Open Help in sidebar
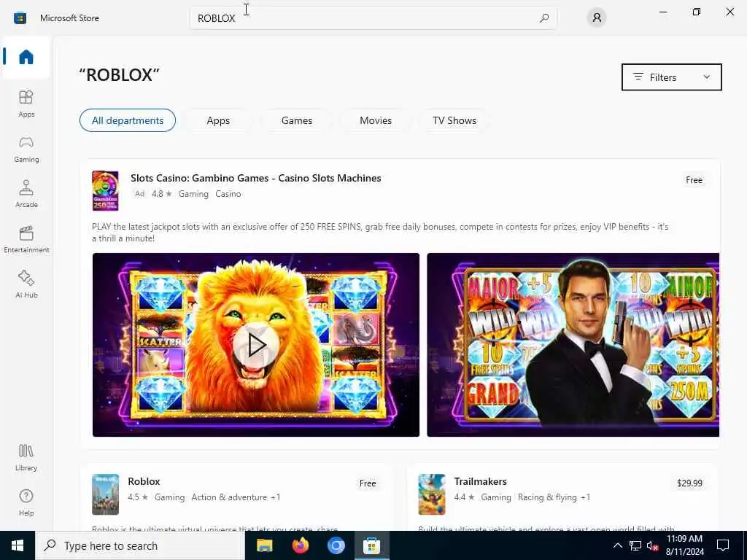 [x=26, y=502]
